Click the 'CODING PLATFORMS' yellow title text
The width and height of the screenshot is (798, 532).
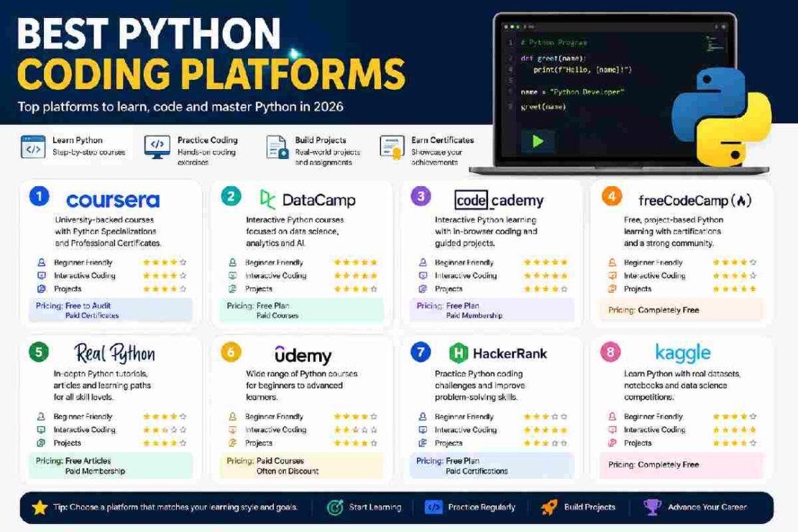(211, 74)
